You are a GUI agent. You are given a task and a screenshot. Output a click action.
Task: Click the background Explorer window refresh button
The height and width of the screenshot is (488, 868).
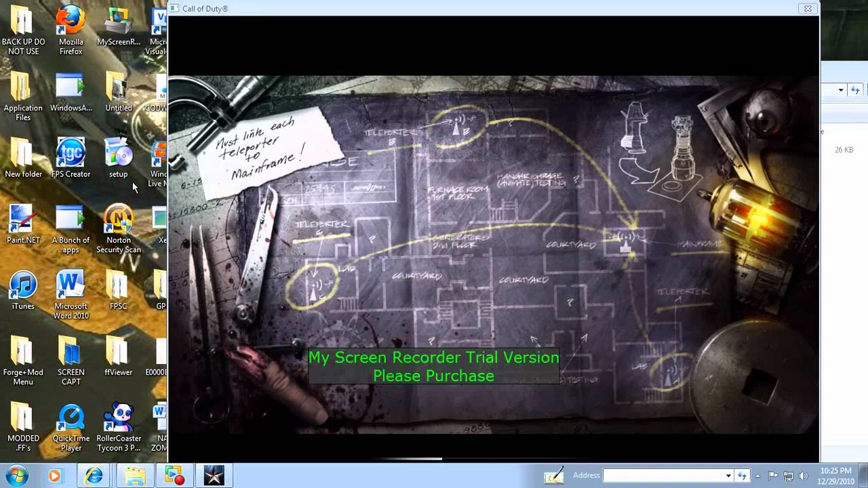click(855, 90)
